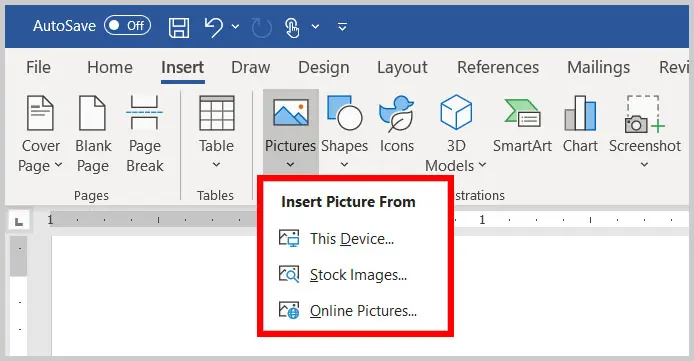Expand the Undo history dropdown arrow
Screen dimensions: 694x361
[x=235, y=27]
